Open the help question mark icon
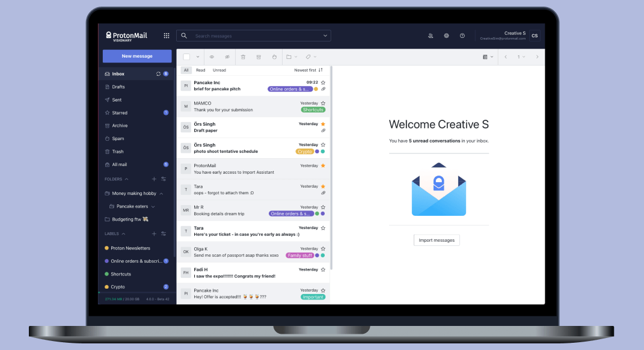 click(462, 35)
